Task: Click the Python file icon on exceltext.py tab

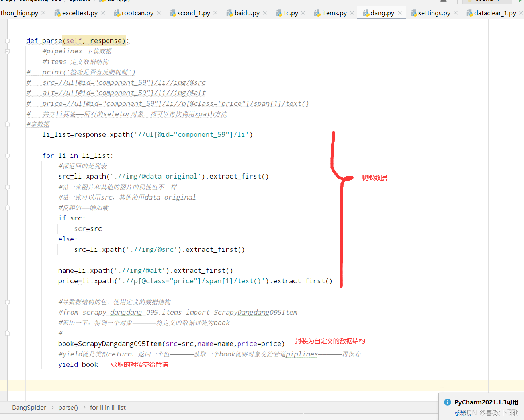Action: coord(58,13)
